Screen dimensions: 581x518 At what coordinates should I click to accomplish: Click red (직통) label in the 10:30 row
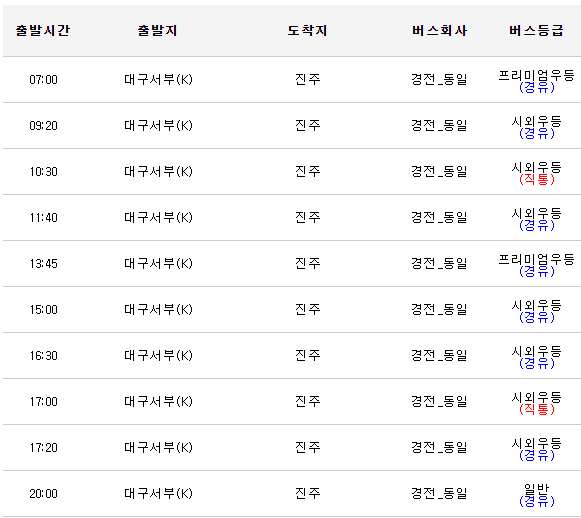pyautogui.click(x=537, y=180)
